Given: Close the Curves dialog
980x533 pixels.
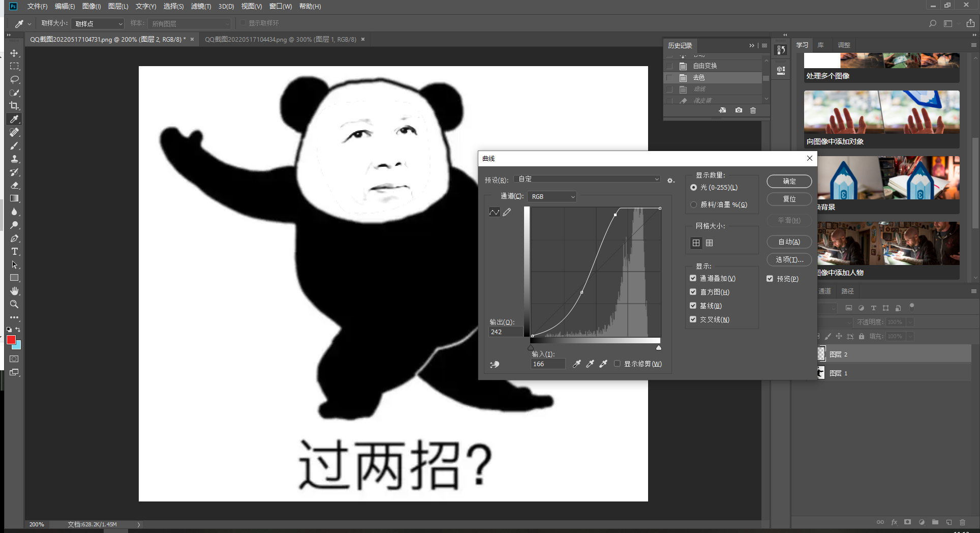Looking at the screenshot, I should pyautogui.click(x=809, y=158).
